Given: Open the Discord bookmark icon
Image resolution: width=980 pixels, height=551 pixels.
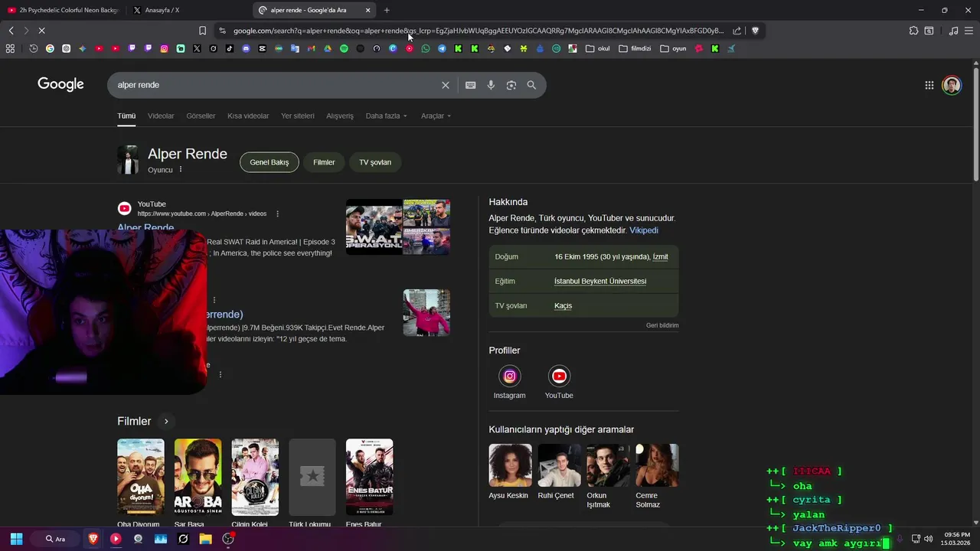Looking at the screenshot, I should point(246,48).
